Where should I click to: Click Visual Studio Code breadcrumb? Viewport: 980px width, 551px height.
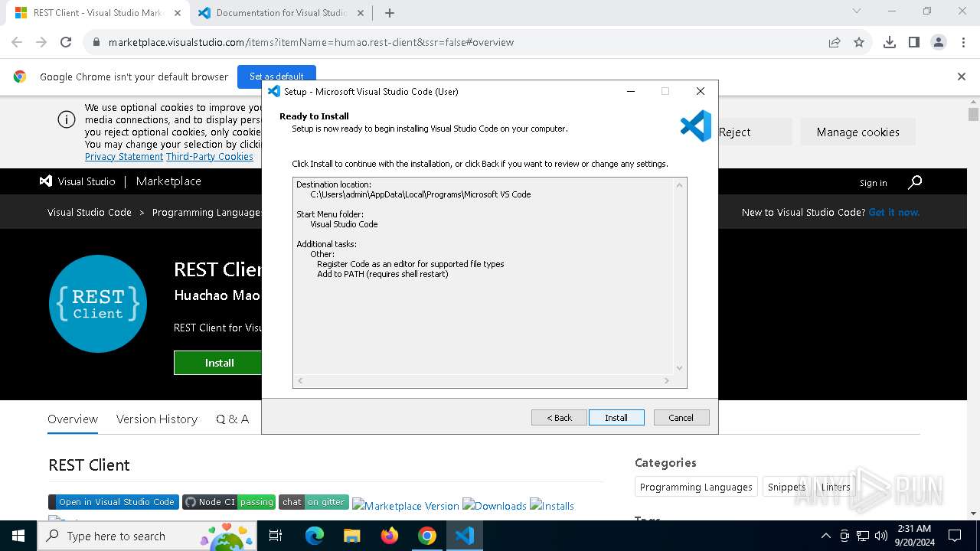90,212
